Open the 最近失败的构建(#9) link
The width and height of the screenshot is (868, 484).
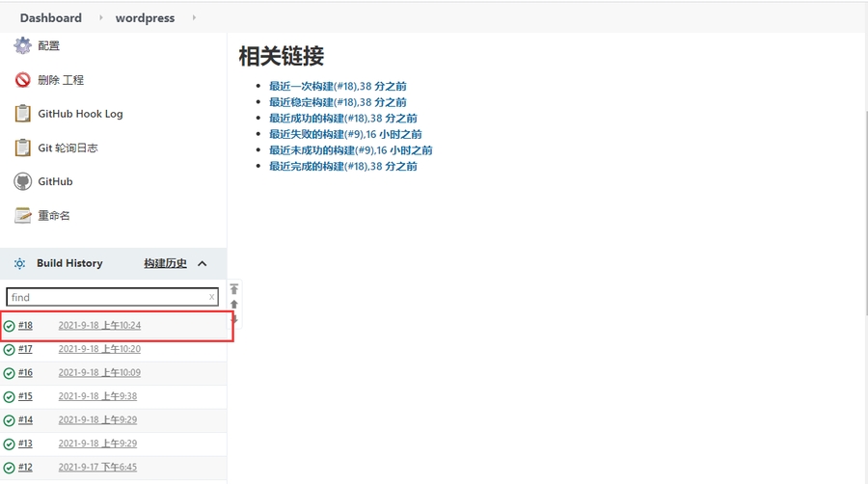345,134
